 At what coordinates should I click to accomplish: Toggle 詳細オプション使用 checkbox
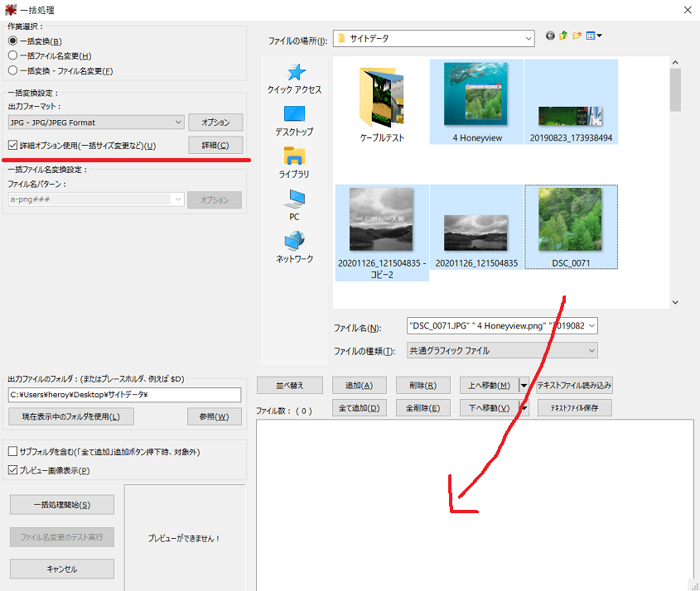coord(13,145)
